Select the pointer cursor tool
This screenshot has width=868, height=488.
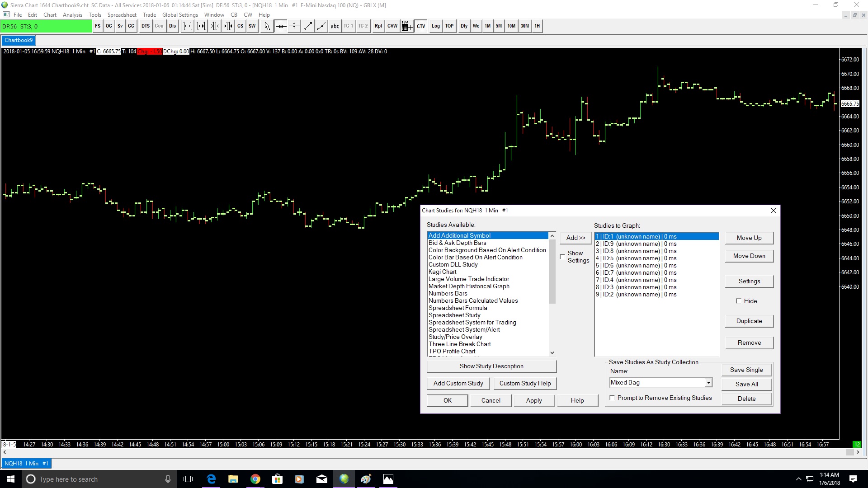pyautogui.click(x=267, y=26)
